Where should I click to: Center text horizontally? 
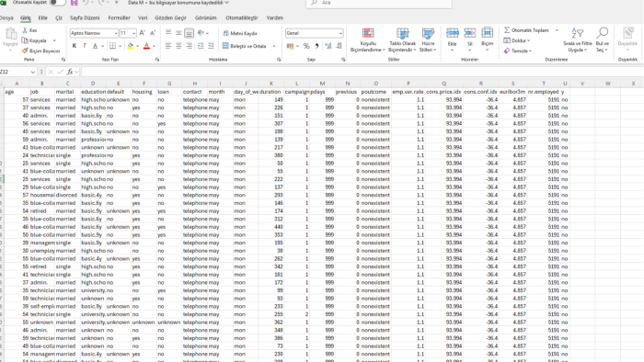[178, 46]
